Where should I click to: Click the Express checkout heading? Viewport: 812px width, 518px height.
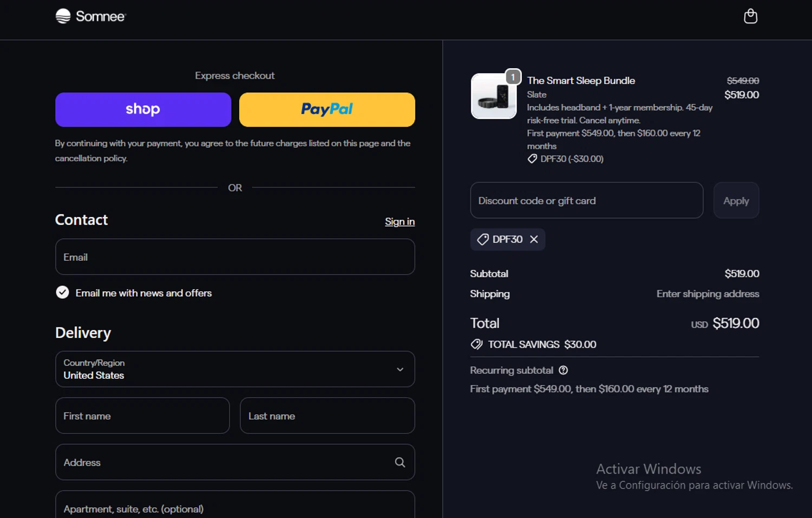(x=235, y=76)
